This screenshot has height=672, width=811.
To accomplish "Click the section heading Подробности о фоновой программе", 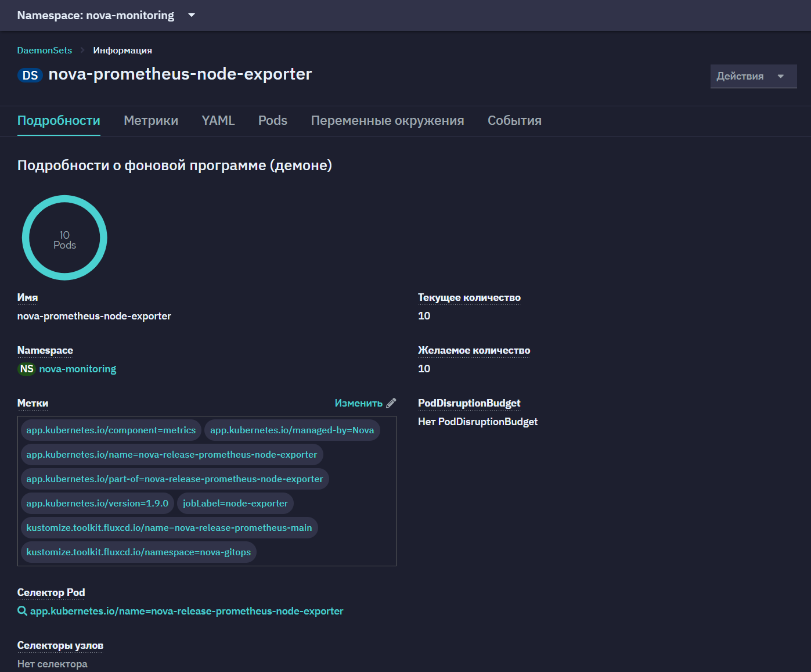I will click(175, 166).
